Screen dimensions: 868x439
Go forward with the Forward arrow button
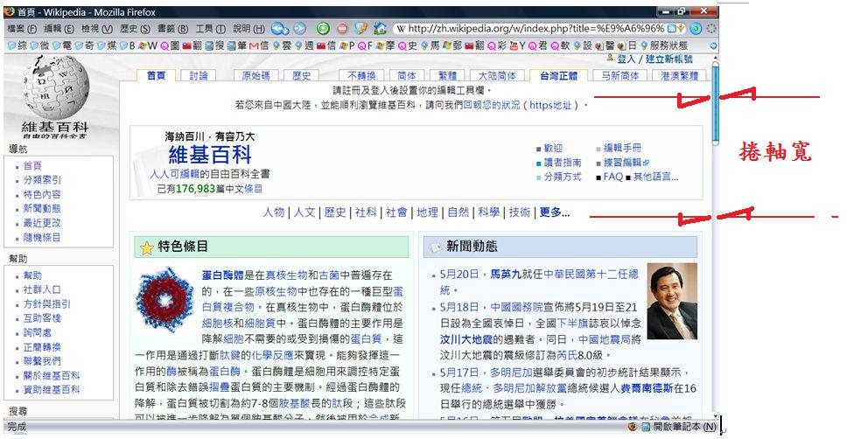point(299,28)
